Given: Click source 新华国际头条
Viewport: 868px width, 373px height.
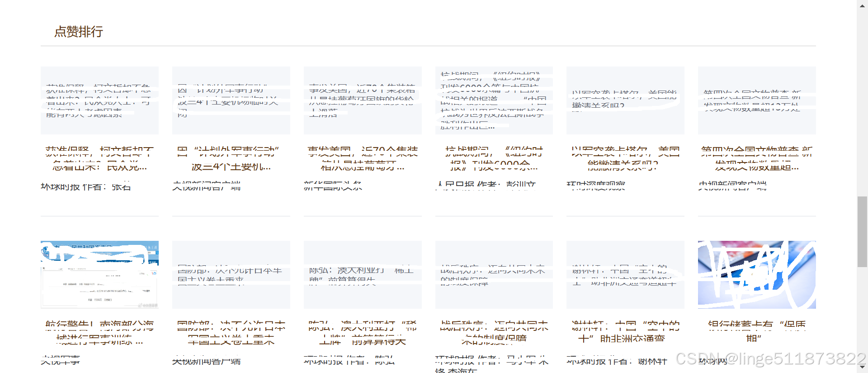Looking at the screenshot, I should (333, 186).
